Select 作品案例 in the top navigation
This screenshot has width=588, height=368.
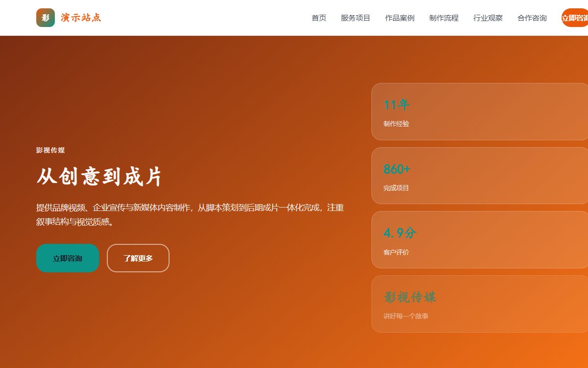[400, 18]
